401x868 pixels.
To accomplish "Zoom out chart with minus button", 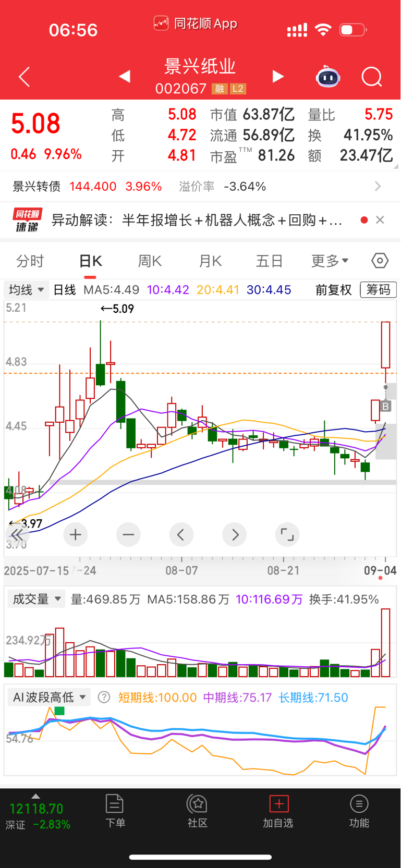I will pyautogui.click(x=128, y=534).
